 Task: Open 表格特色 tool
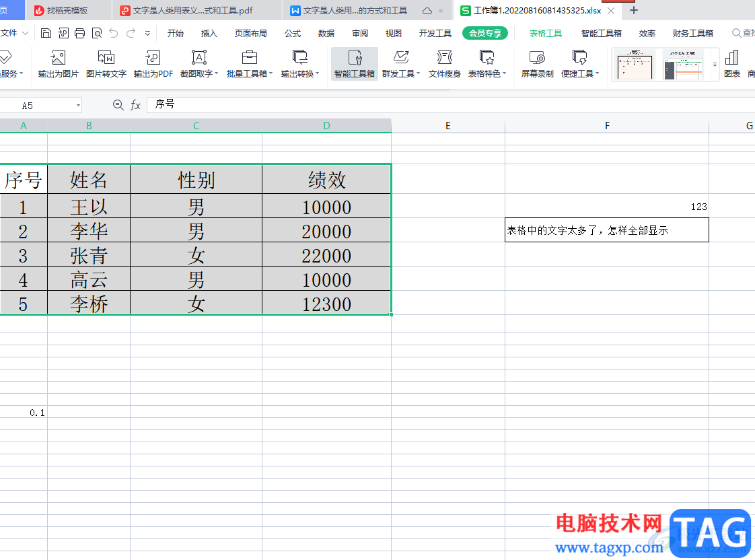coord(487,63)
